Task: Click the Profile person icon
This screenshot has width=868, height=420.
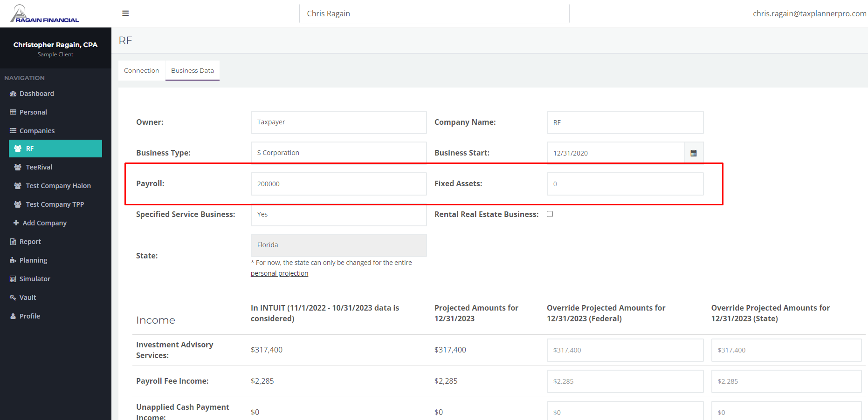Action: (13, 316)
